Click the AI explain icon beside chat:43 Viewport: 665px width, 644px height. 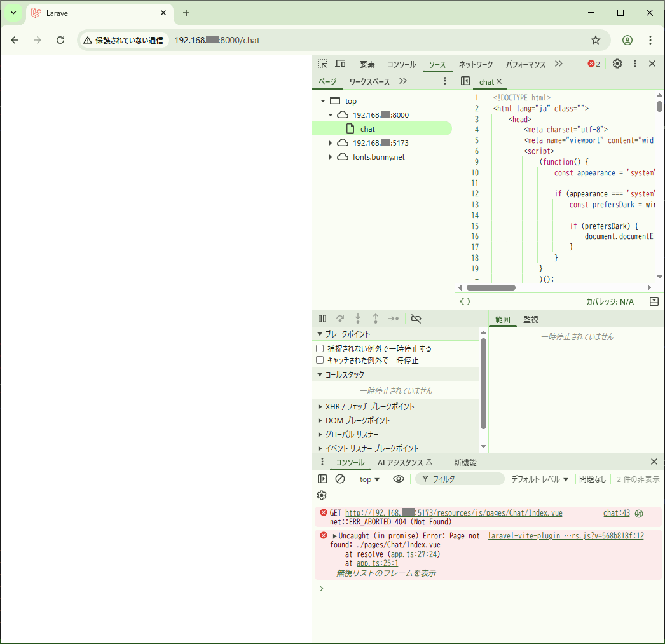pyautogui.click(x=639, y=514)
